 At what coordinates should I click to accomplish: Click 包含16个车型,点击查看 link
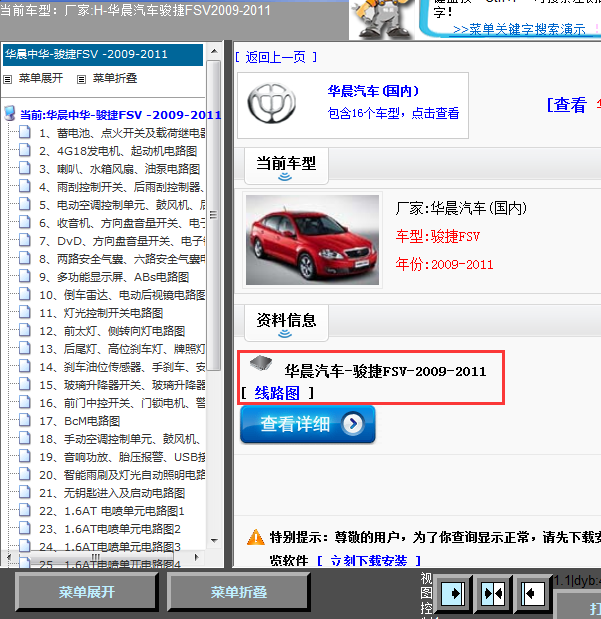pos(393,114)
